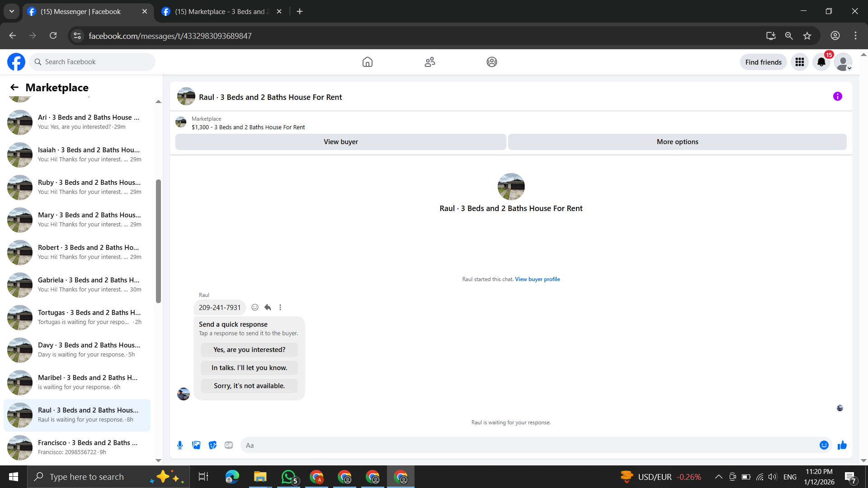Expand the account profile menu
This screenshot has height=488, width=868.
coord(843,62)
